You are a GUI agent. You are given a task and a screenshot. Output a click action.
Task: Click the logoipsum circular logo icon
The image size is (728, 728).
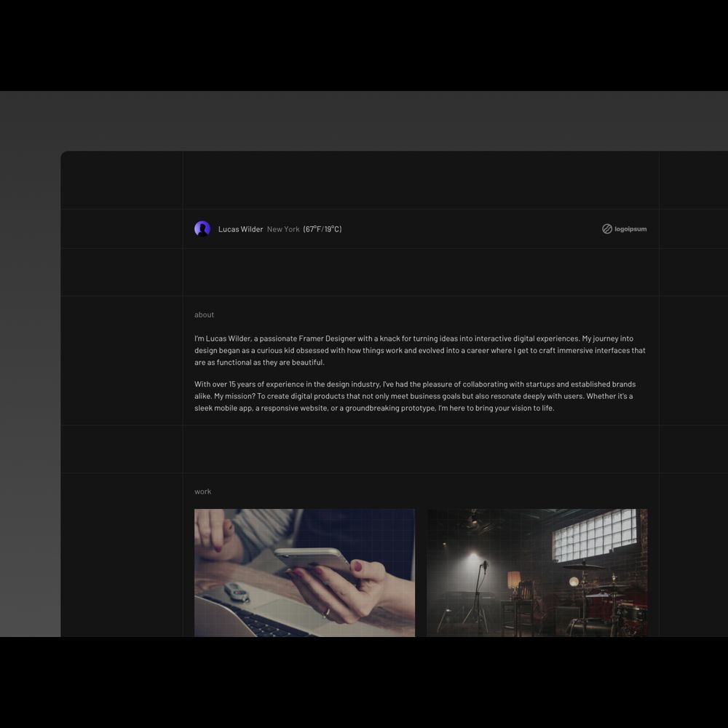[x=607, y=229]
